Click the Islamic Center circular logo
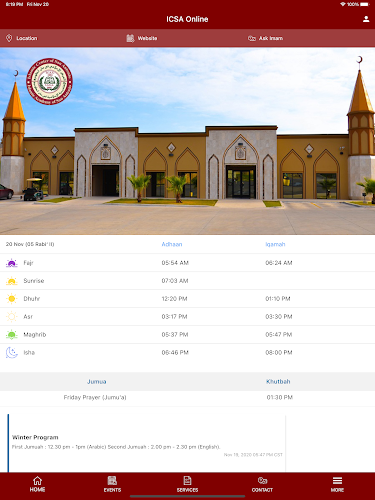The image size is (375, 500). point(49,81)
